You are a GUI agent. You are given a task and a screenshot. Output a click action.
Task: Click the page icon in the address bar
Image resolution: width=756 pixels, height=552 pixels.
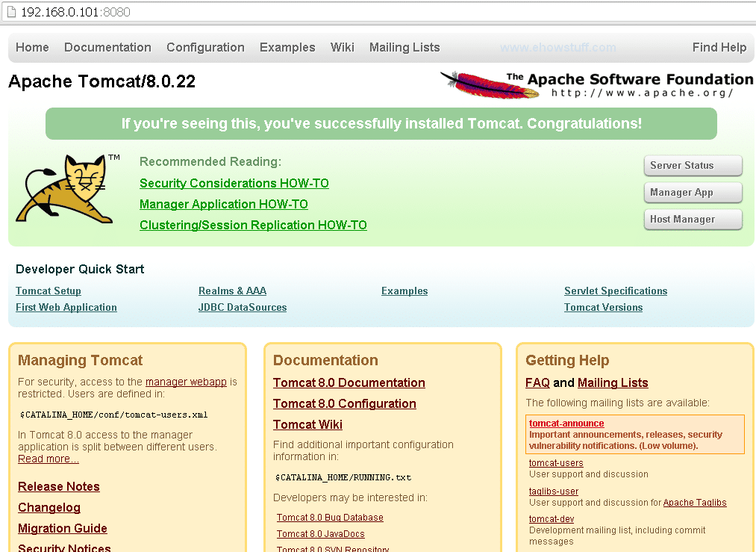10,12
